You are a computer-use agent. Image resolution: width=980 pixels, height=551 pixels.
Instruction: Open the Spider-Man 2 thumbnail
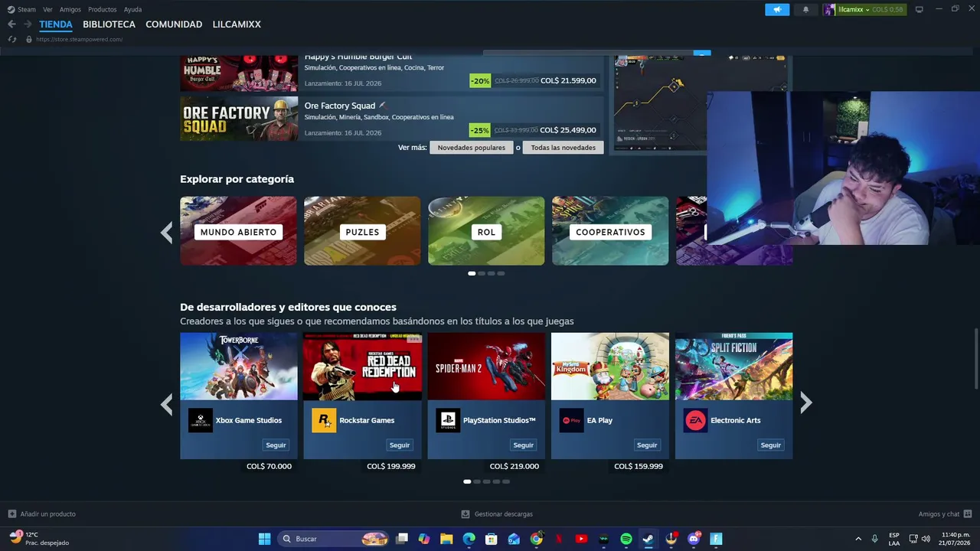click(x=486, y=367)
